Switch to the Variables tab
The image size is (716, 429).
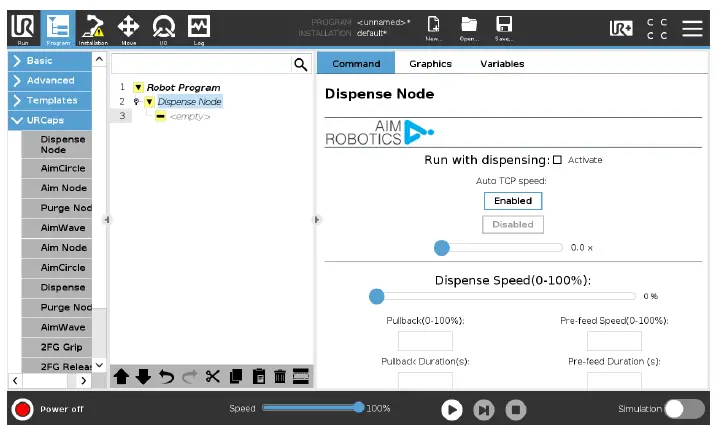[x=502, y=64]
